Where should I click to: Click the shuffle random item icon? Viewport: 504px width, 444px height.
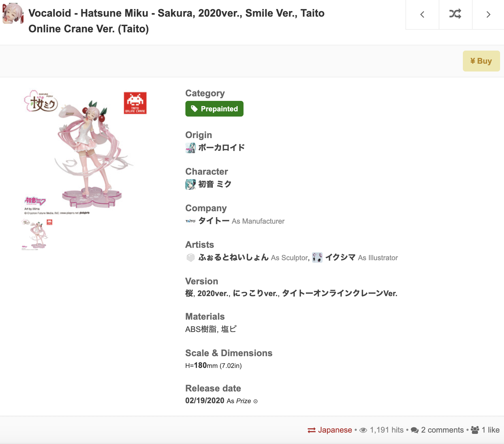tap(455, 14)
